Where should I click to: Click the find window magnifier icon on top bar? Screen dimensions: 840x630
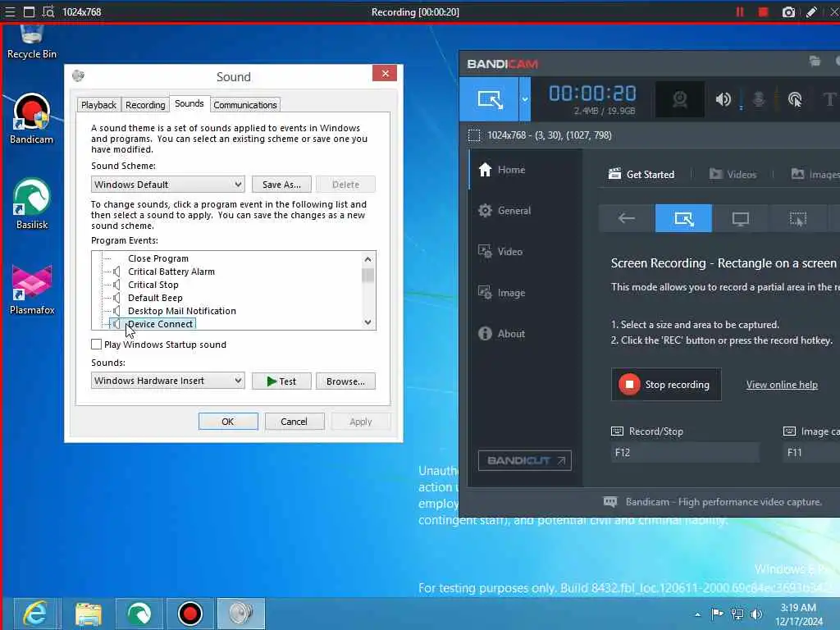pyautogui.click(x=48, y=11)
